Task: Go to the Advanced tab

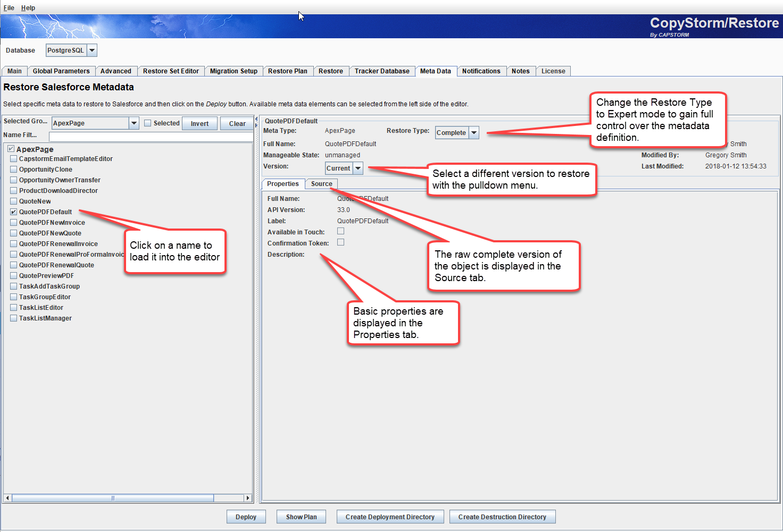Action: click(116, 71)
